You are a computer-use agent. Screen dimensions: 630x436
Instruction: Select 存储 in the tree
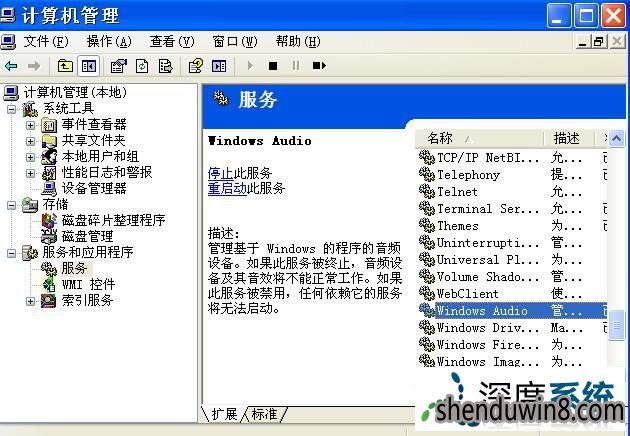pos(55,204)
